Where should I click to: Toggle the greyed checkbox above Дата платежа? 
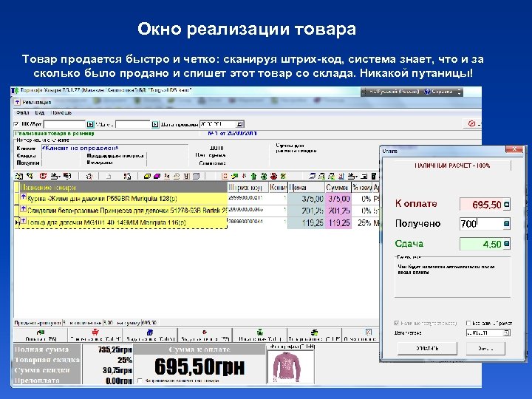pyautogui.click(x=397, y=323)
